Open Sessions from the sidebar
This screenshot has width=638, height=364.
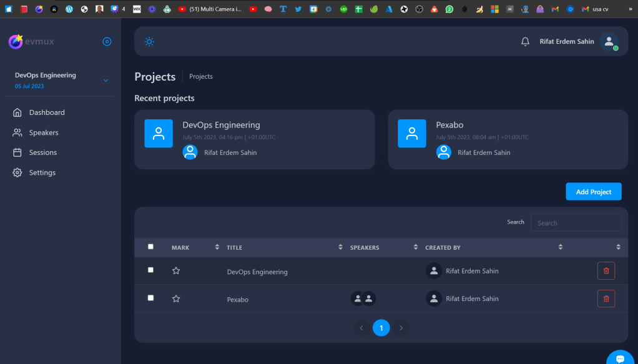(42, 152)
